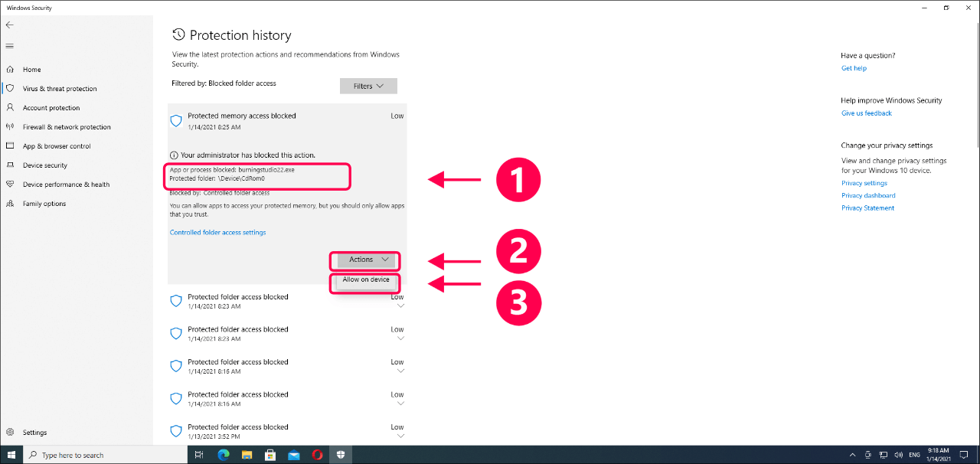This screenshot has height=464, width=980.
Task: Select text 'App or process blocked: burningstudio22.exe'
Action: 232,170
